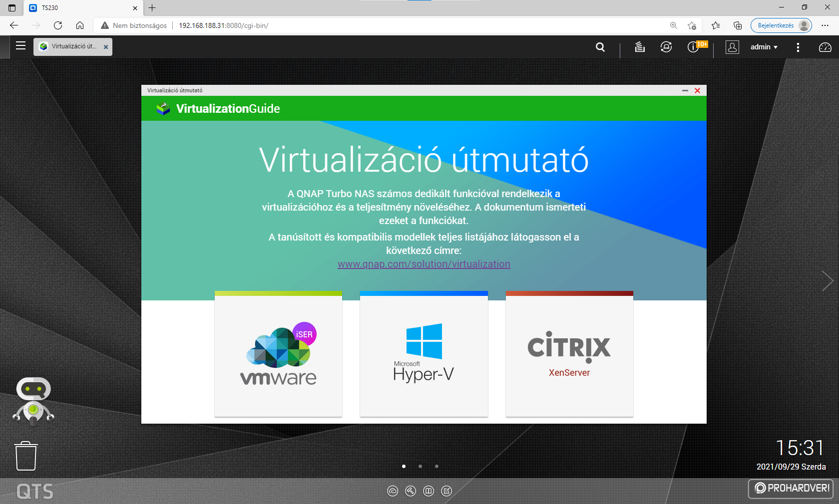
Task: Open the QTS more options vertical dots
Action: coord(798,47)
